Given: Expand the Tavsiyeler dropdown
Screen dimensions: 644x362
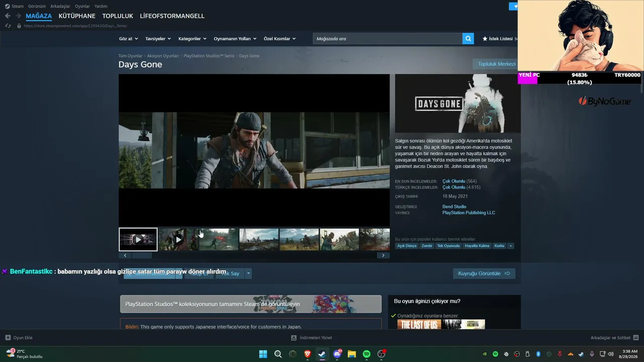Looking at the screenshot, I should pyautogui.click(x=158, y=39).
